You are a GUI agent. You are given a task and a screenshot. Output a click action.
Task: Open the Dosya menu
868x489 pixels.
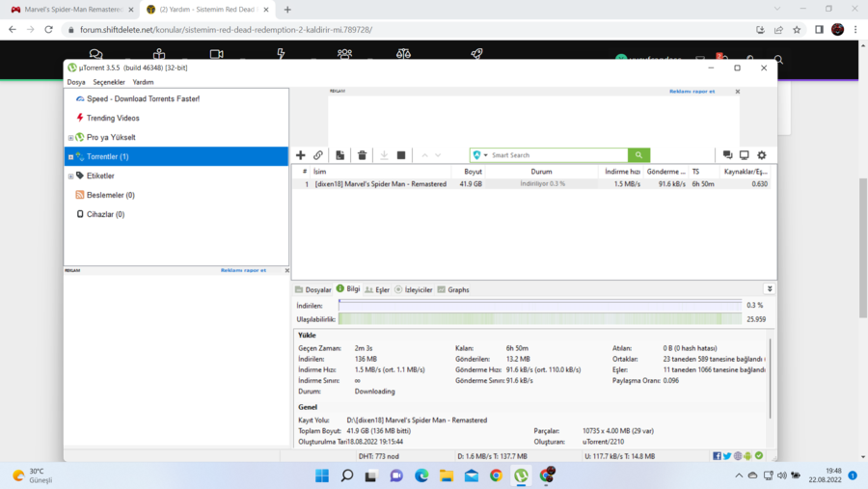(76, 82)
